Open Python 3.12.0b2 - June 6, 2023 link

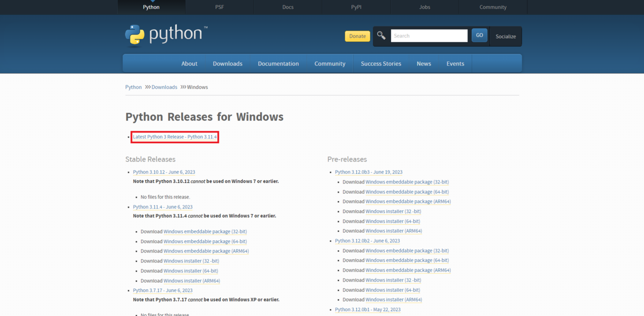(368, 241)
